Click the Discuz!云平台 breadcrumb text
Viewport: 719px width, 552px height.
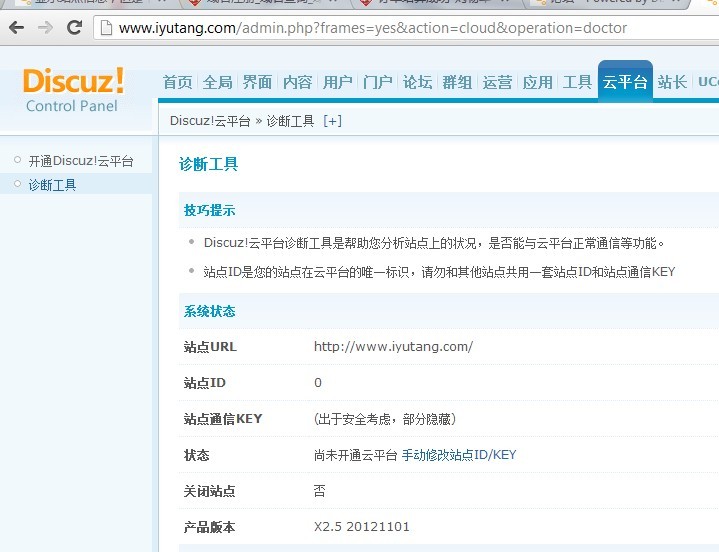click(x=210, y=121)
